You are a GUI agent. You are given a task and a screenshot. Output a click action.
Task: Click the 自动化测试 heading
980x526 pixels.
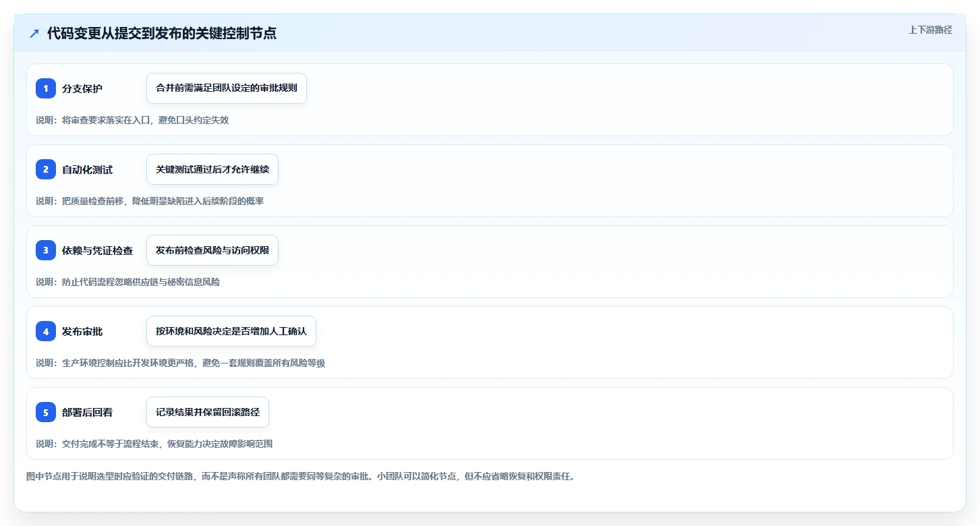tap(88, 170)
